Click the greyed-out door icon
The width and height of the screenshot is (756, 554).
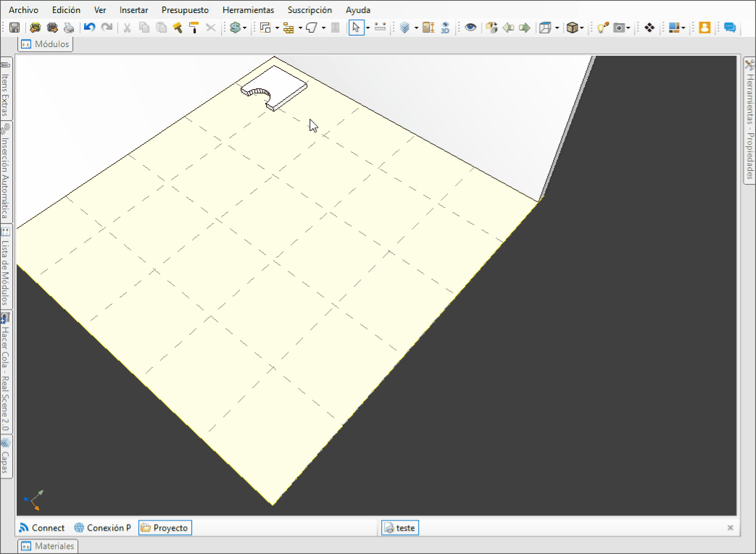336,28
